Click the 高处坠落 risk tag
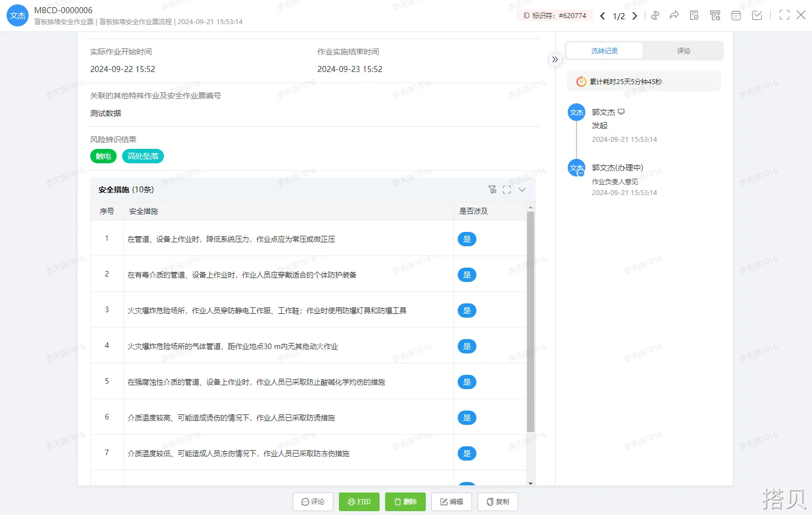Viewport: 812px width, 515px height. point(143,156)
